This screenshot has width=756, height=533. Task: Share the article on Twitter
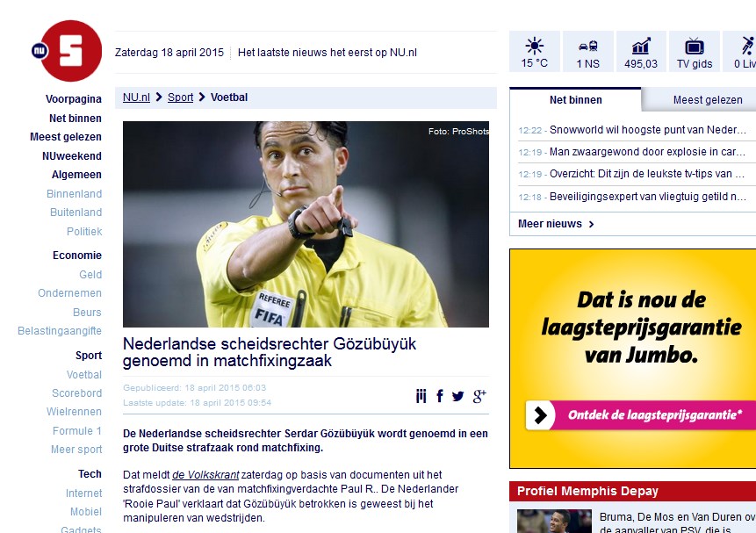pos(458,397)
